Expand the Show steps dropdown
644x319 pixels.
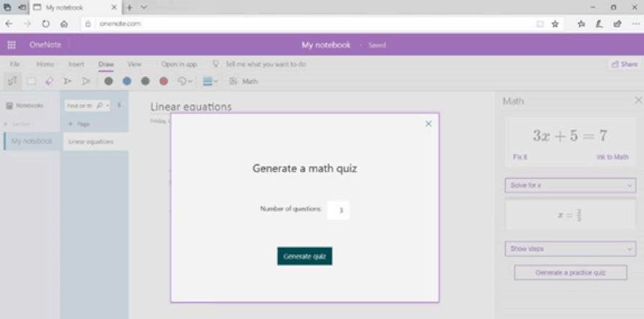pyautogui.click(x=570, y=248)
